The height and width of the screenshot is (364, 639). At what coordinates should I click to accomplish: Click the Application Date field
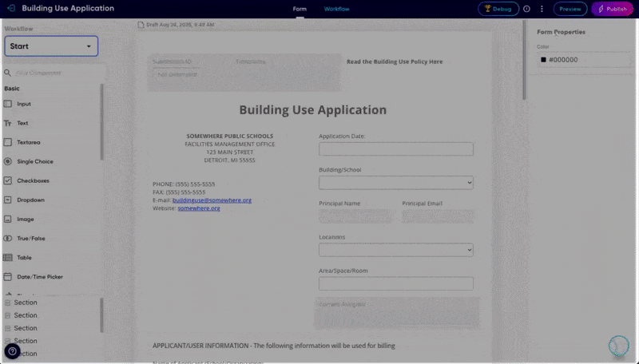click(x=395, y=149)
